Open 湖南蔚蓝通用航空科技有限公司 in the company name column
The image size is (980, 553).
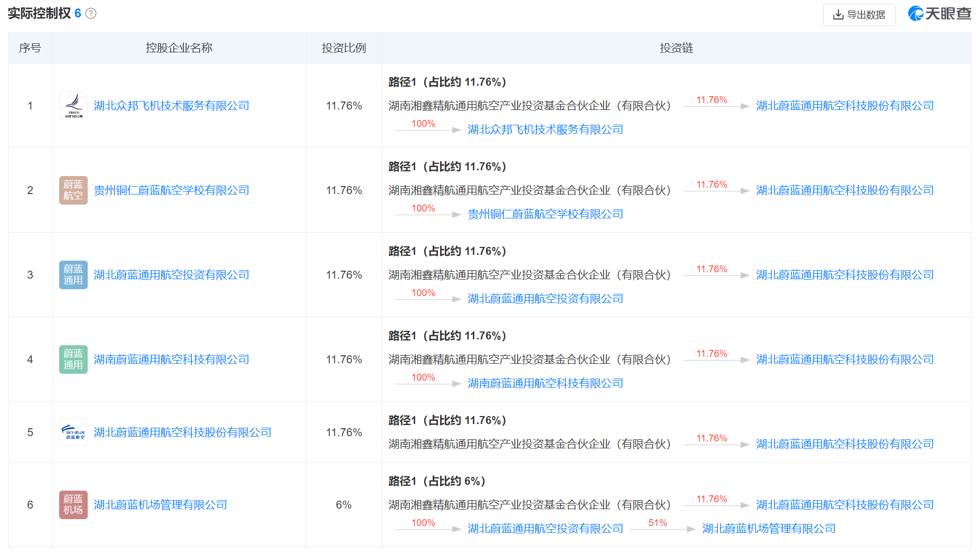coord(171,360)
